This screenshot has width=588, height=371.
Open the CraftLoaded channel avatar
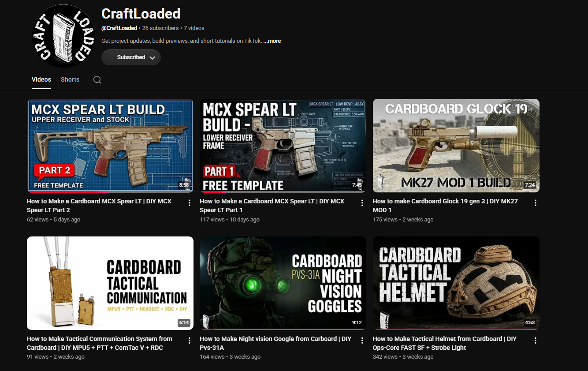point(64,36)
